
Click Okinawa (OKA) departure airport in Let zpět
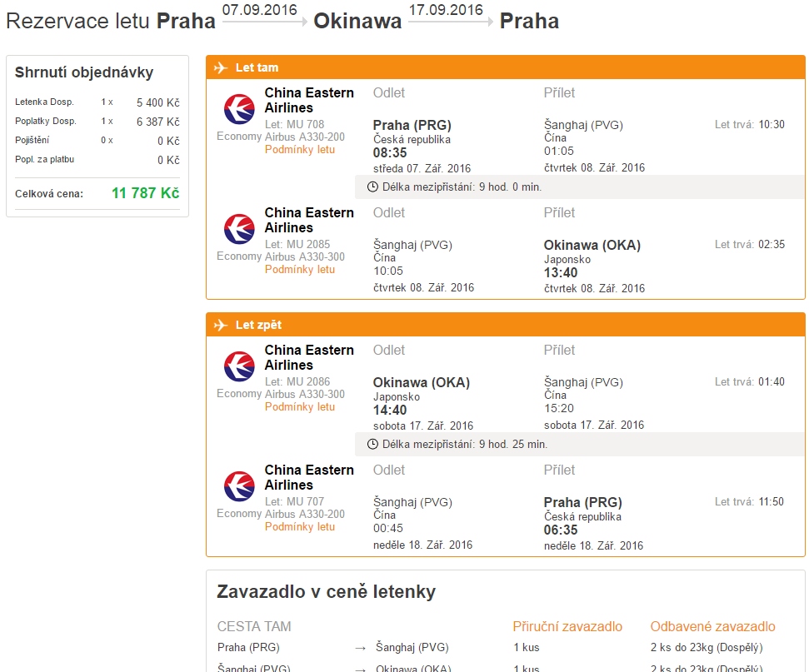422,383
